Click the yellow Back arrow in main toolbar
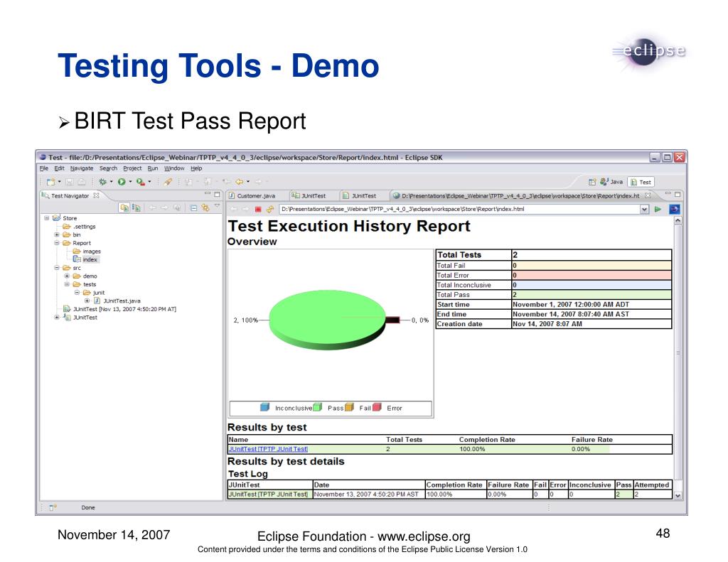The height and width of the screenshot is (562, 728). coord(240,182)
